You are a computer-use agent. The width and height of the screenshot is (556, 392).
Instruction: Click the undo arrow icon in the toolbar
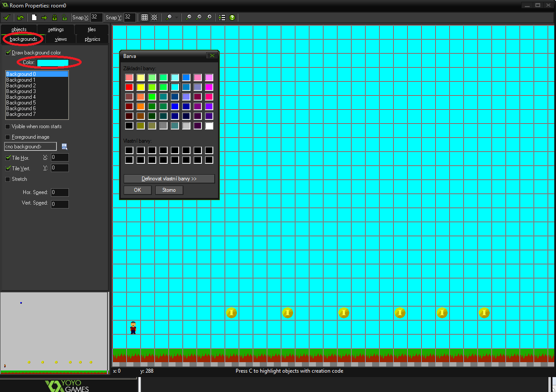coord(21,18)
